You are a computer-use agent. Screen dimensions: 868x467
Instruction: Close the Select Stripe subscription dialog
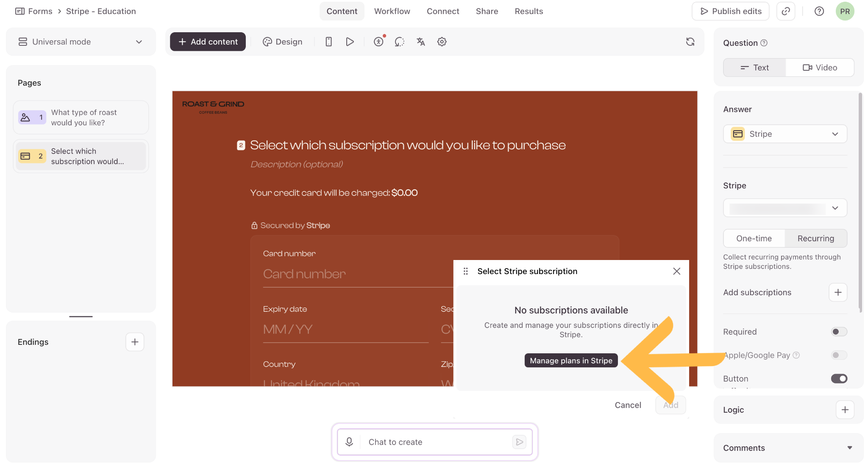(677, 271)
